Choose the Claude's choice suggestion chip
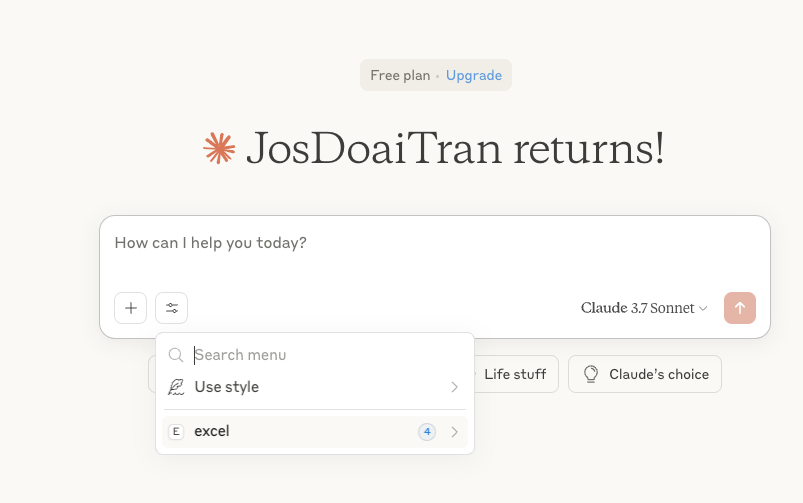 click(645, 374)
